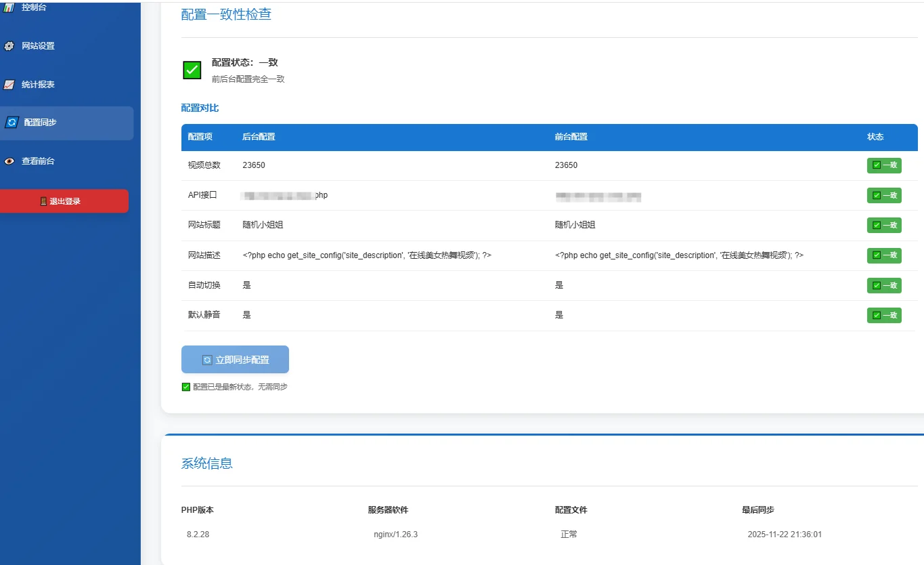Click the consistent badge for total videos row

coord(884,165)
